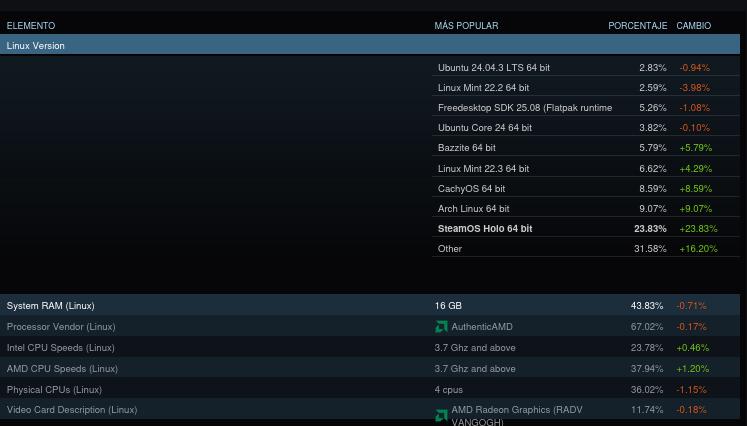Click the 23.83% percentage for SteamOS Holo
This screenshot has height=426, width=747.
(650, 229)
